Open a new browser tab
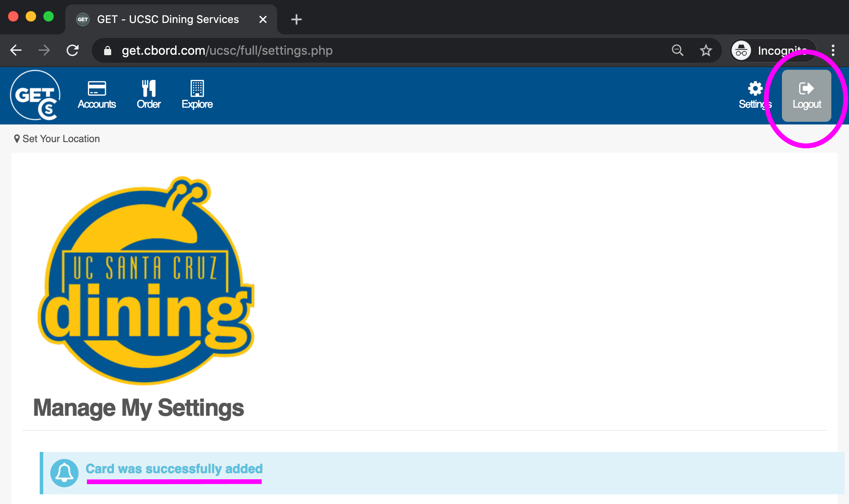This screenshot has height=504, width=849. pyautogui.click(x=297, y=19)
